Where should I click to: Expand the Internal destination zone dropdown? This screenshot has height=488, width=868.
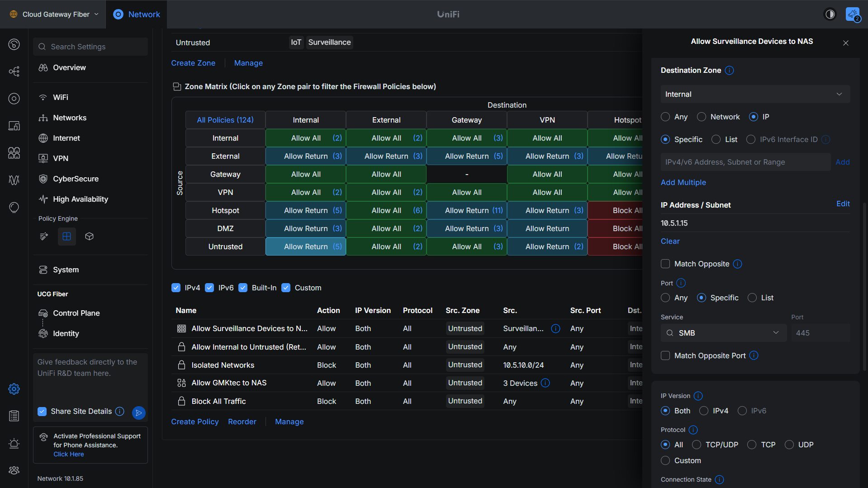coord(755,95)
